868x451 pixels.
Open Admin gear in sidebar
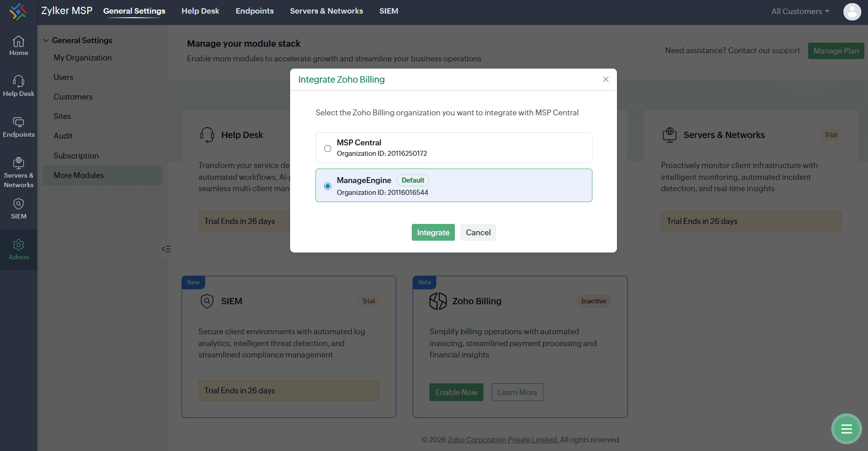(x=19, y=250)
